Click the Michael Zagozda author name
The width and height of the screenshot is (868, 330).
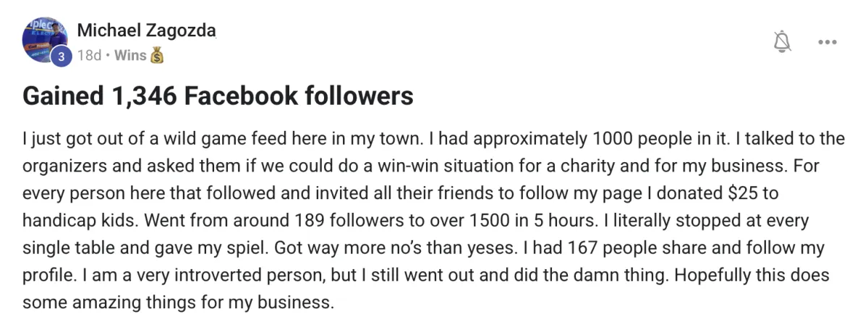(x=146, y=30)
